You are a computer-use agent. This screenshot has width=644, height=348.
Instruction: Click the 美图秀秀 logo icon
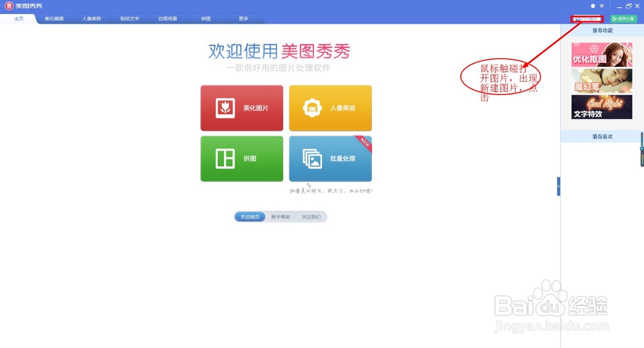(x=8, y=6)
